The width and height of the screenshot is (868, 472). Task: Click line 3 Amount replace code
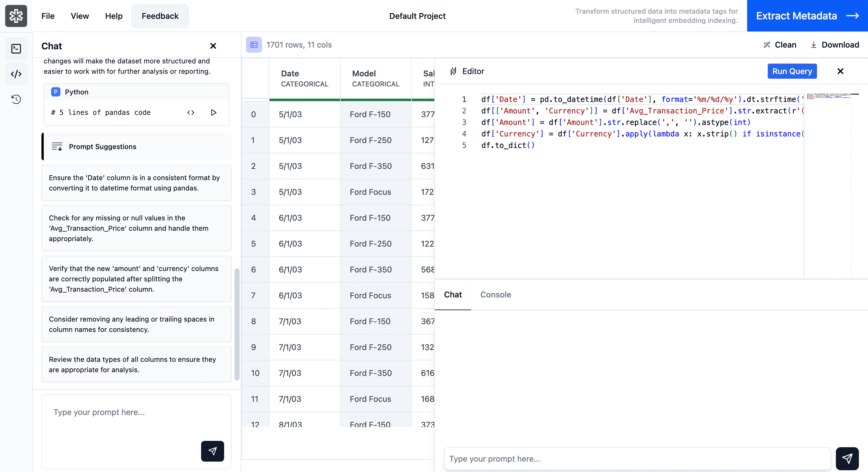(616, 122)
